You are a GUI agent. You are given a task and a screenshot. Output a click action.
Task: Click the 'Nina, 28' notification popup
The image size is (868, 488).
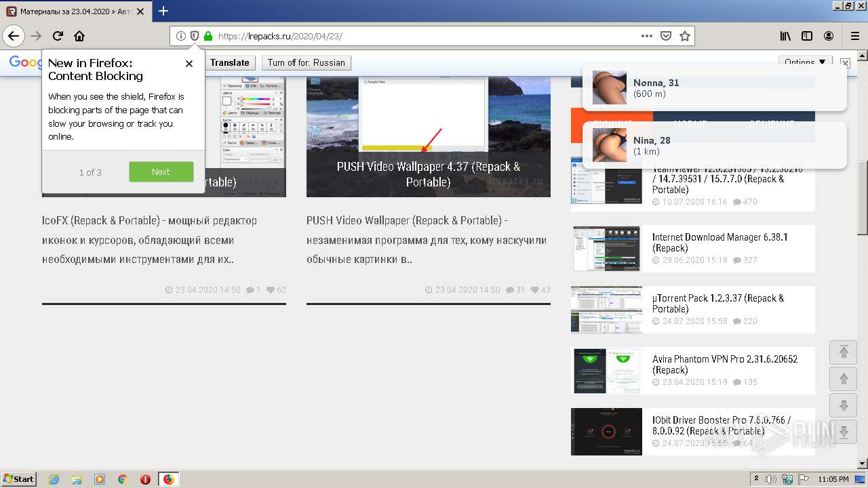click(714, 145)
